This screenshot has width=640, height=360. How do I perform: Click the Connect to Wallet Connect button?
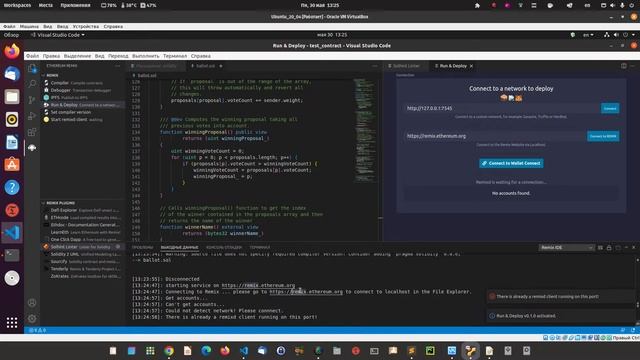click(511, 163)
